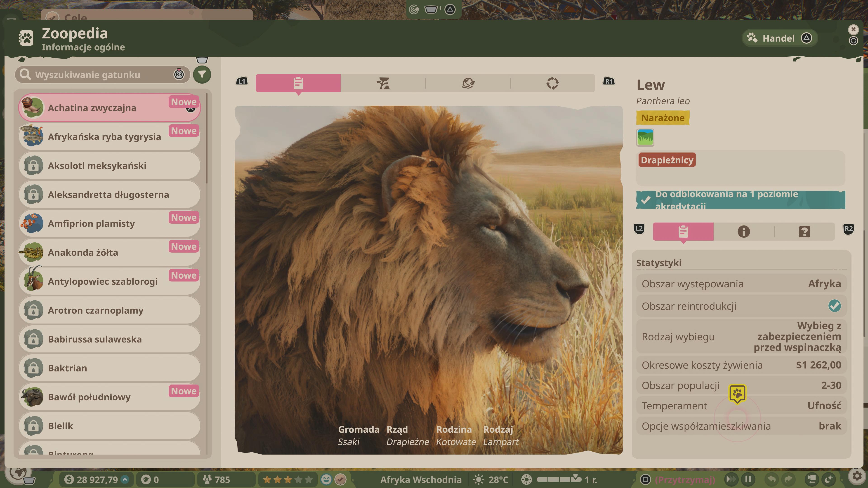Click the species search field
Image resolution: width=868 pixels, height=488 pixels.
(102, 74)
